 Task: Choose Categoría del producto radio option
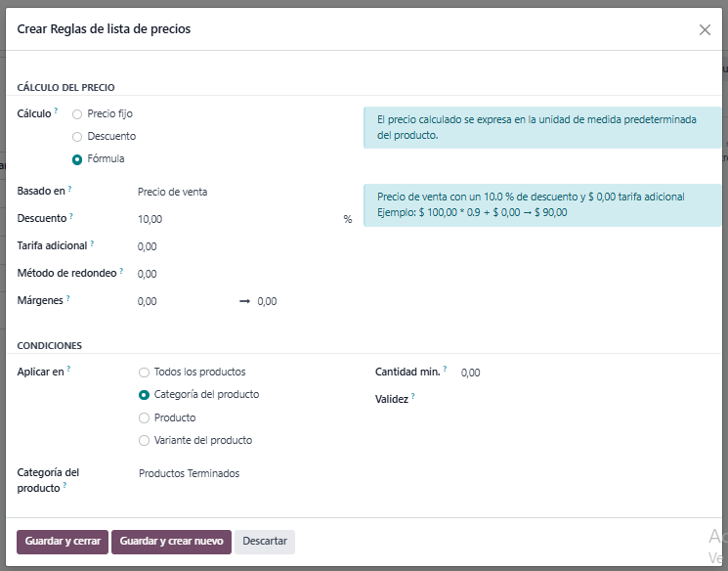tap(145, 395)
